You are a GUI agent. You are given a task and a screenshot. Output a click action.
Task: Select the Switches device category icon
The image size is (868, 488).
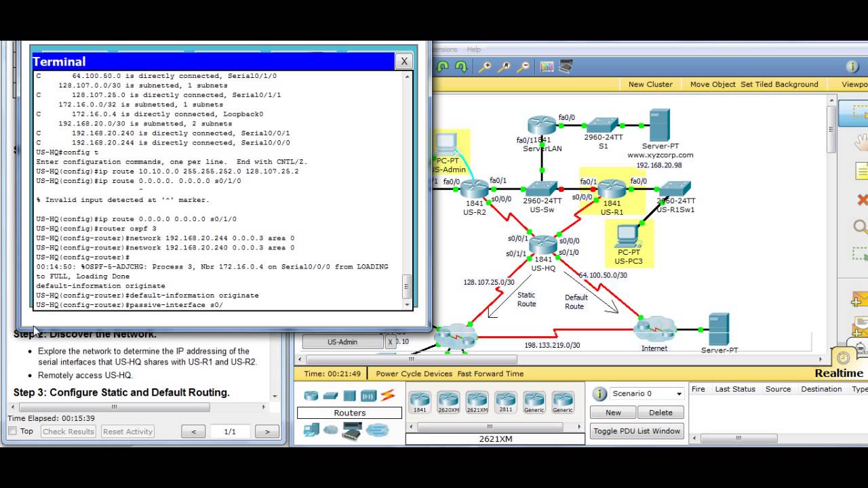click(x=330, y=396)
